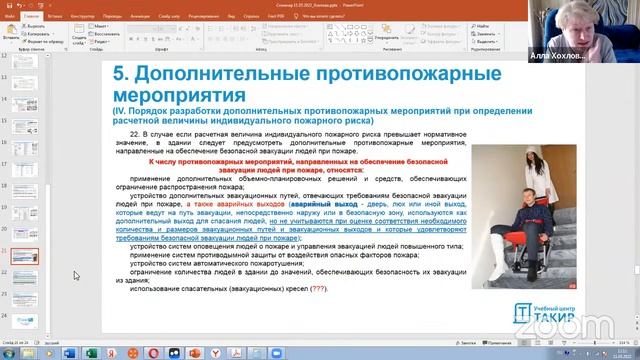The image size is (640, 360).
Task: Open Zoom from the taskbar
Action: pos(277,353)
